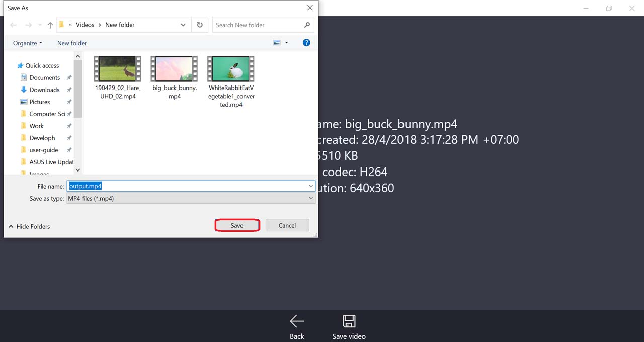Open Downloads in the Quick access sidebar
This screenshot has height=342, width=644.
pos(44,90)
